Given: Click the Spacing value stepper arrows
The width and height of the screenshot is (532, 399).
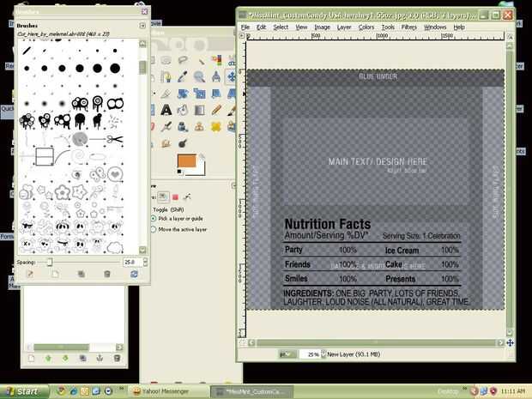Looking at the screenshot, I should coord(145,262).
